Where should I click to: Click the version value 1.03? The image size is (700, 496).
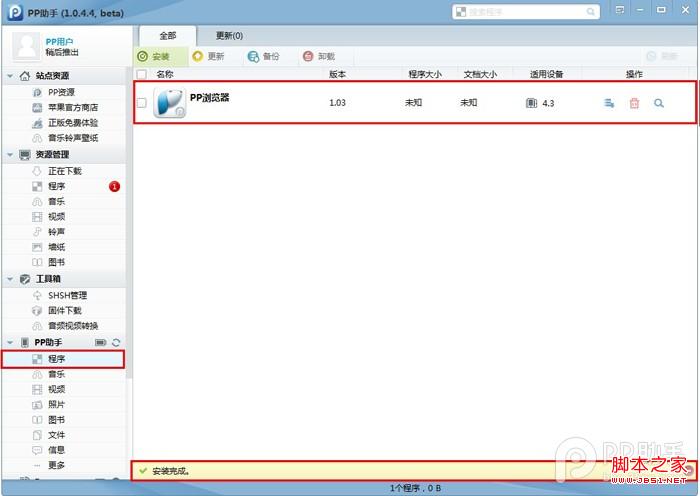[338, 103]
